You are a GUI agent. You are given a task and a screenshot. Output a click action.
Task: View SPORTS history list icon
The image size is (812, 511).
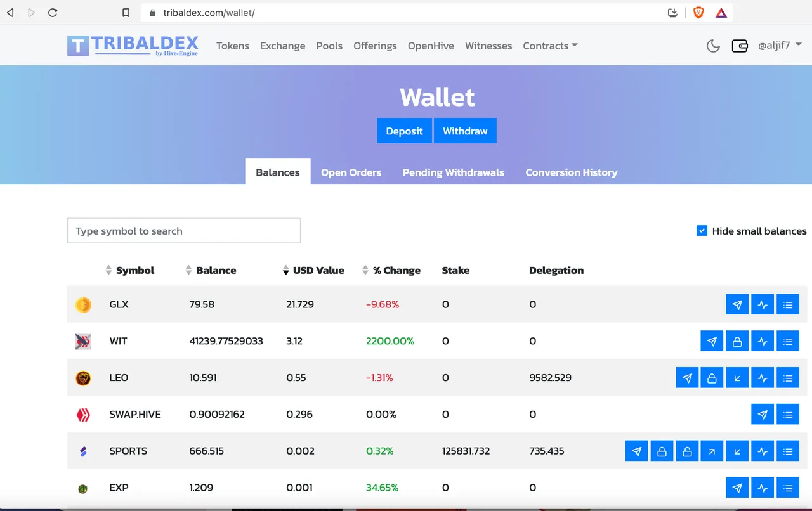tap(788, 451)
